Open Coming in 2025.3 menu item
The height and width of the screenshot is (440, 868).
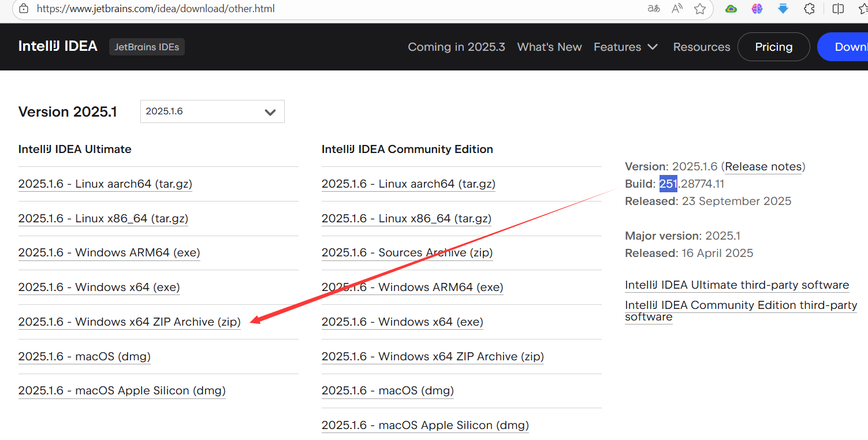[x=456, y=47]
